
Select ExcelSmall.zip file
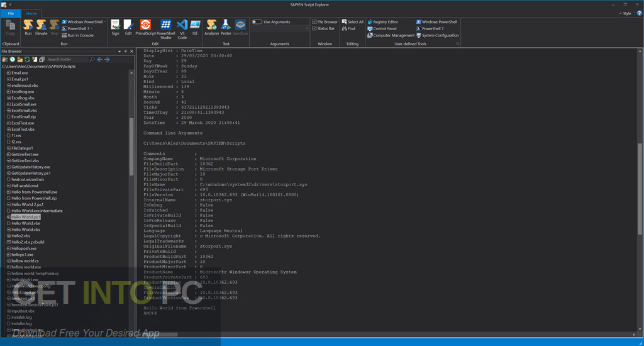point(23,117)
